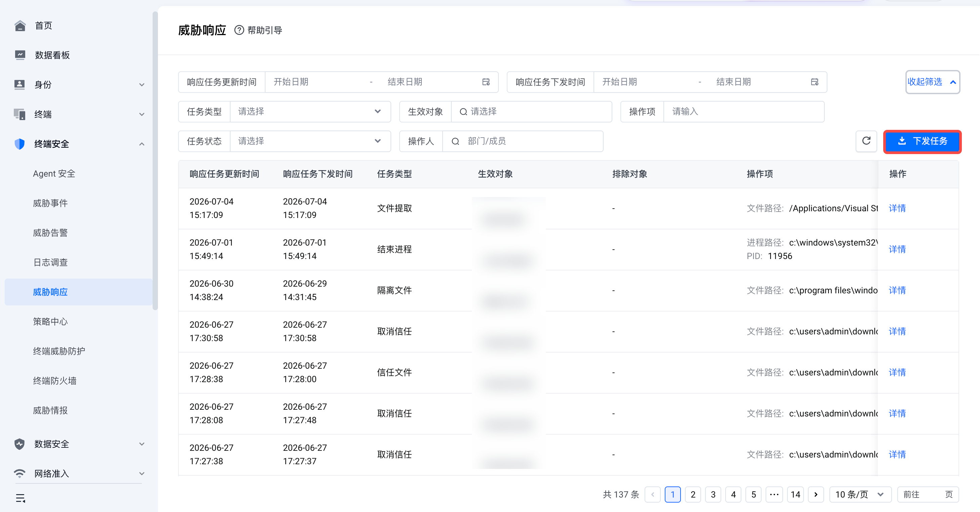The width and height of the screenshot is (980, 512).
Task: Click the home icon beside 首页
Action: pos(20,26)
